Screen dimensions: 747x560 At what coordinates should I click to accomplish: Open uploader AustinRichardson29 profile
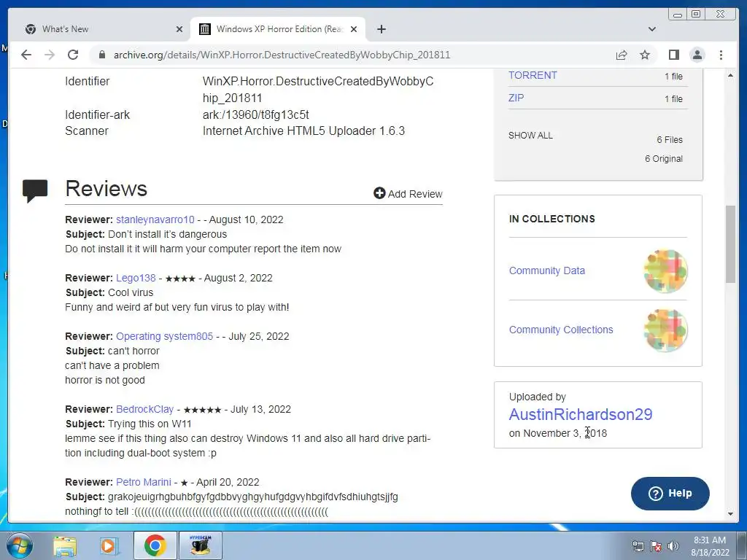tap(580, 414)
